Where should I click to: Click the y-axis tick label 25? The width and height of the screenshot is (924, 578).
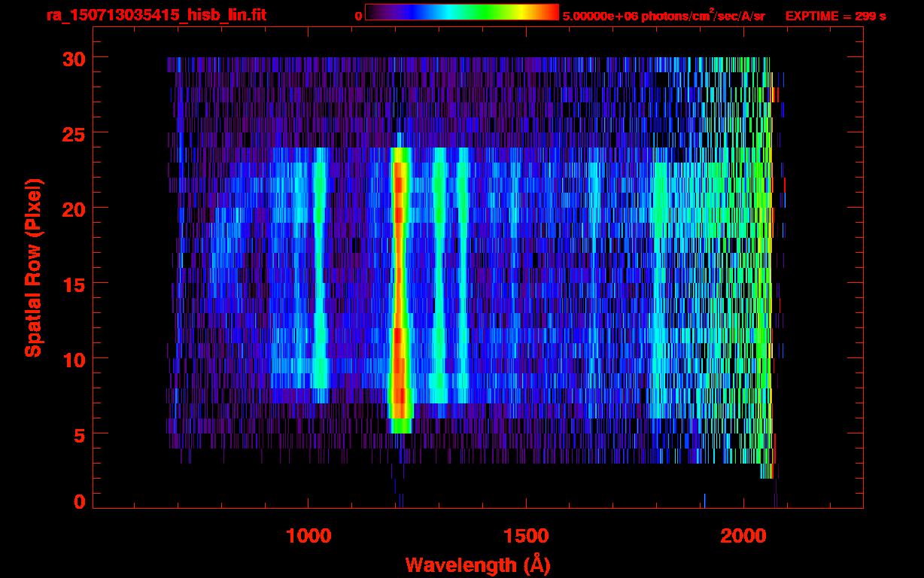(x=74, y=133)
